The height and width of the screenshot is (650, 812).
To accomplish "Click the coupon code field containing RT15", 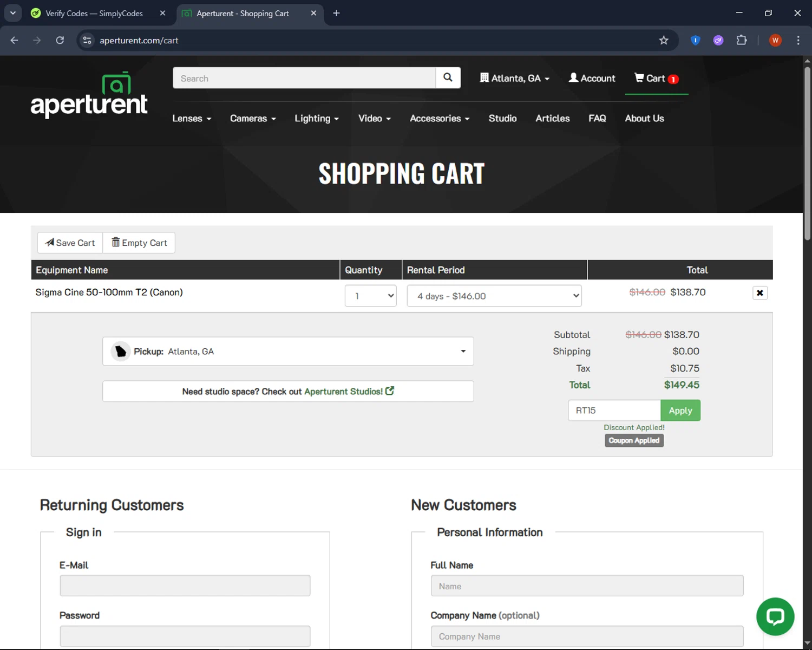I will point(614,411).
